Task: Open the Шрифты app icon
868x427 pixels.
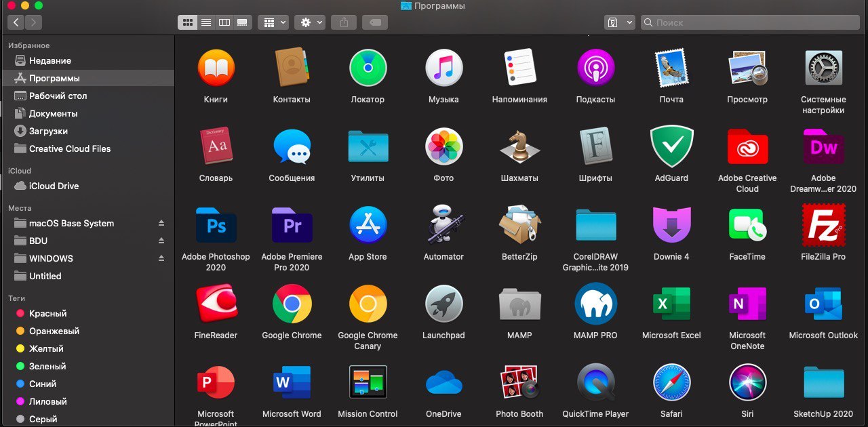Action: (595, 146)
